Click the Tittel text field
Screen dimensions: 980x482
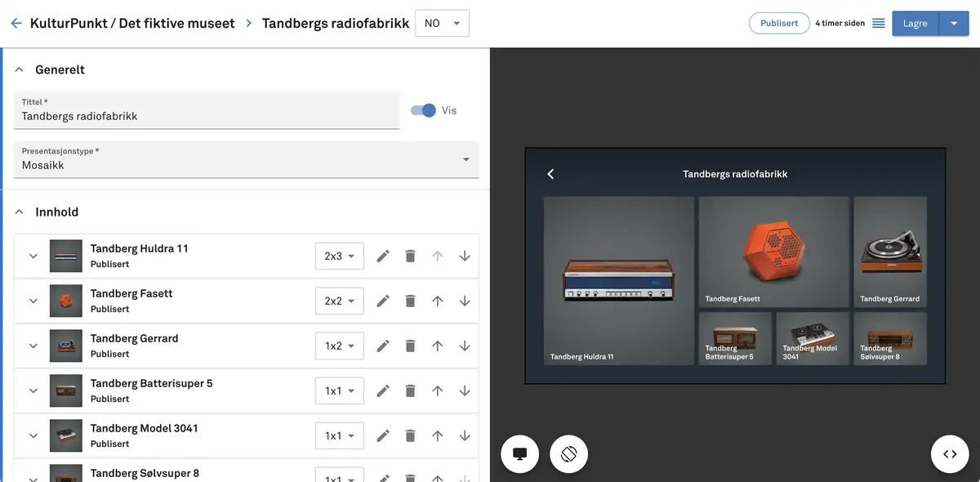207,116
